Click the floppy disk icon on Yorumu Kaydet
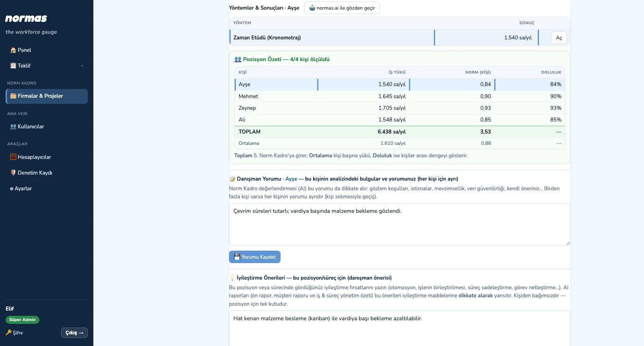Viewport: 644px width, 346px height. coord(237,257)
